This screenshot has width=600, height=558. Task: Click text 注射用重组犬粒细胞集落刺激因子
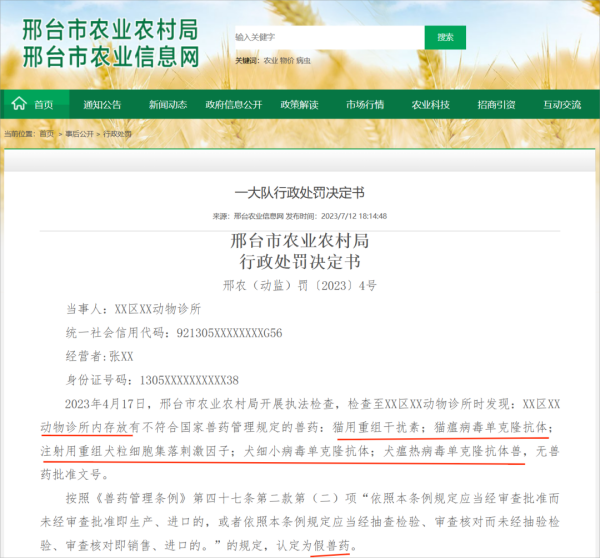click(135, 451)
